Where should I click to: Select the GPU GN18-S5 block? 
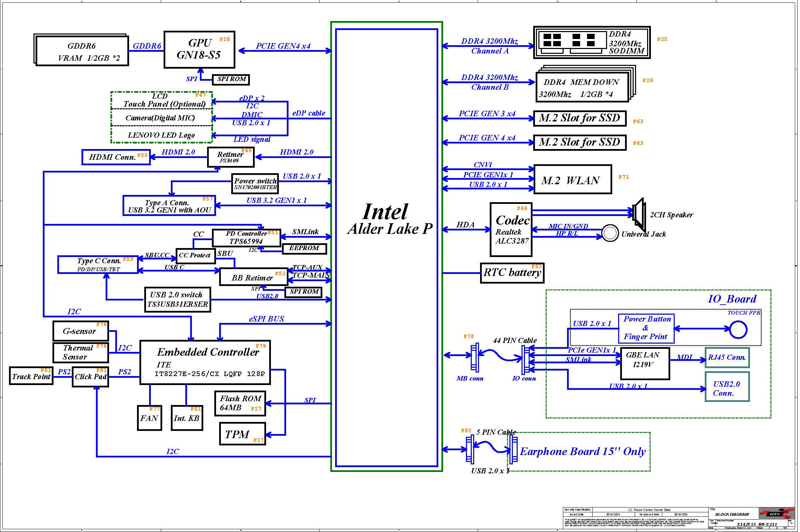199,50
